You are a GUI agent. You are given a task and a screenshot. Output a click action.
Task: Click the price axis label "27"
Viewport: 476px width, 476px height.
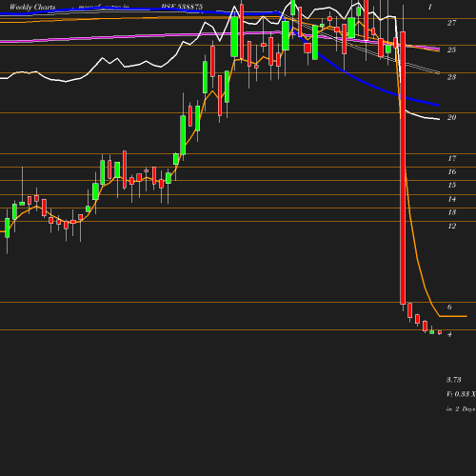pyautogui.click(x=451, y=23)
